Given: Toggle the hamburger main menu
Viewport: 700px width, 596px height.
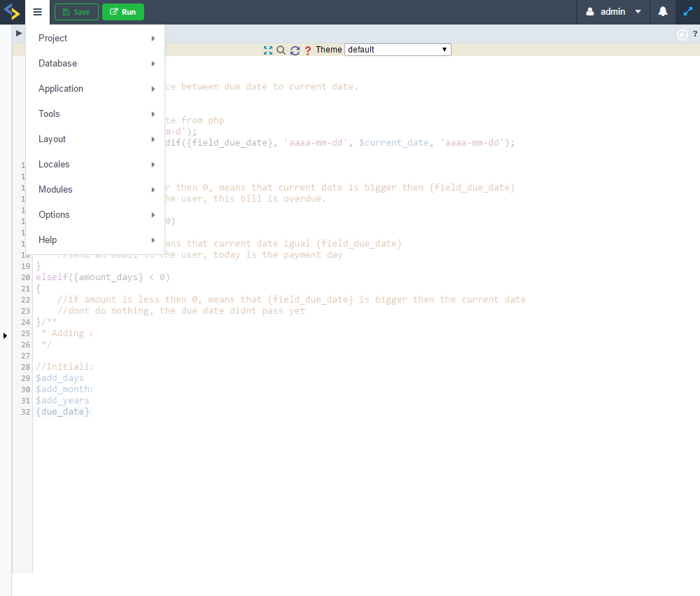Looking at the screenshot, I should [38, 12].
